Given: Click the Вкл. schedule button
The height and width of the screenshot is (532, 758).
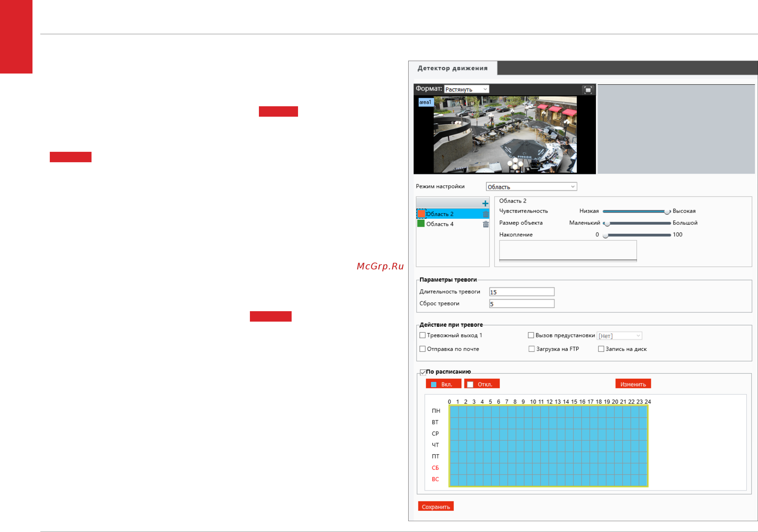Looking at the screenshot, I should 443,384.
